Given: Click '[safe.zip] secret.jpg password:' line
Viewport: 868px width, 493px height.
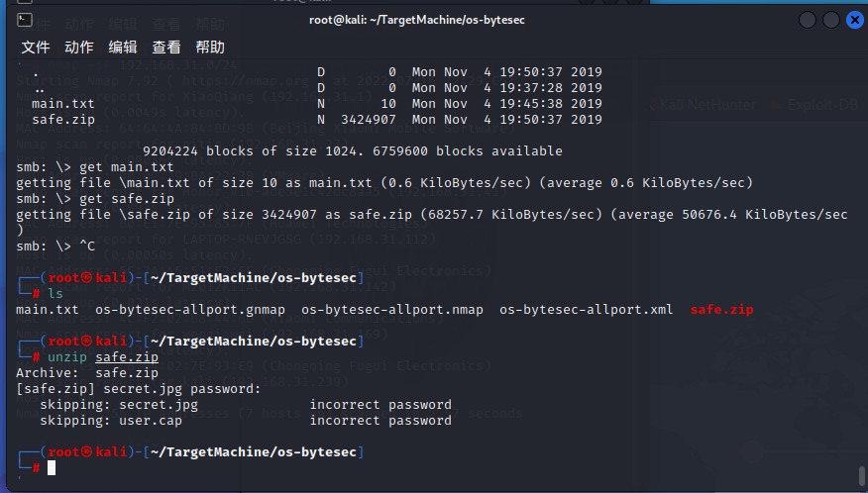Looking at the screenshot, I should [x=139, y=389].
